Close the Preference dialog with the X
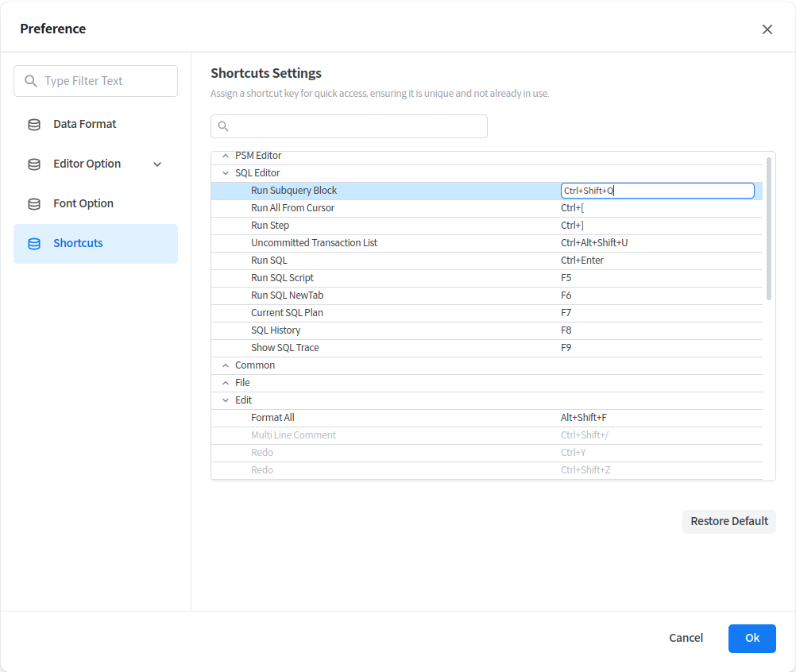 point(767,29)
